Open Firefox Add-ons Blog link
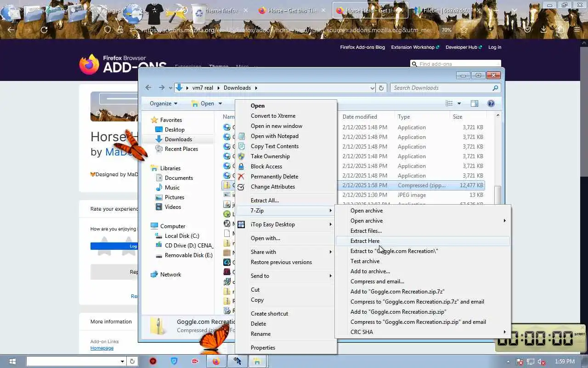This screenshot has height=368, width=588. 362,47
